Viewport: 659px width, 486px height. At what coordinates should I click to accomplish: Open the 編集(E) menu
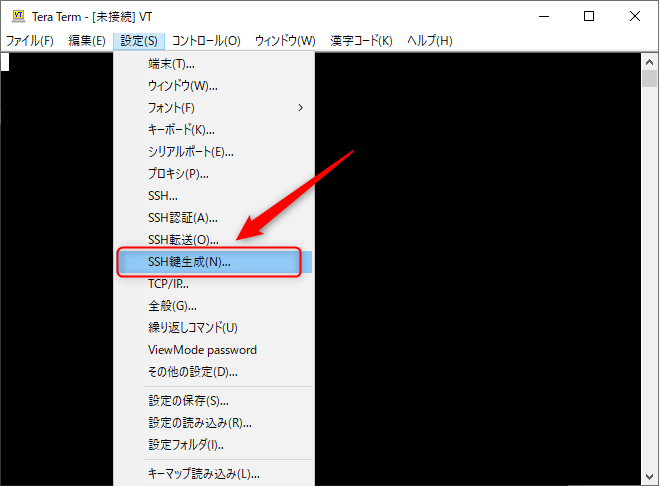coord(87,40)
